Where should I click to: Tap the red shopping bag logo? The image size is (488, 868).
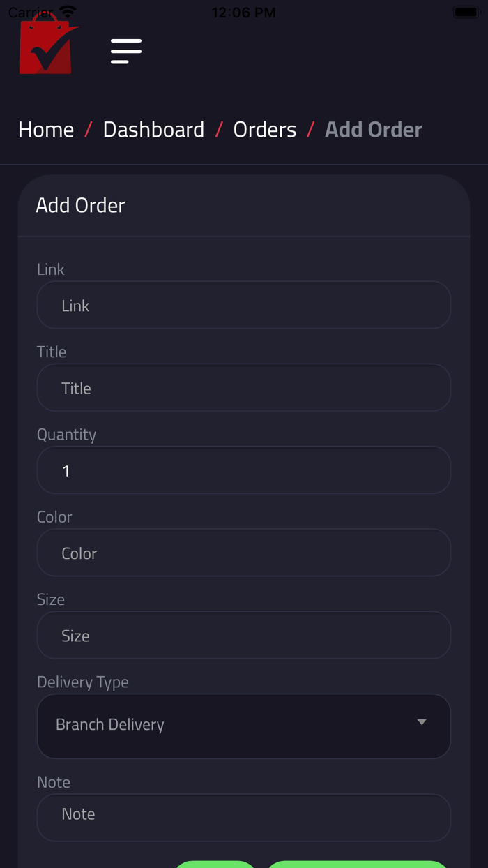47,47
